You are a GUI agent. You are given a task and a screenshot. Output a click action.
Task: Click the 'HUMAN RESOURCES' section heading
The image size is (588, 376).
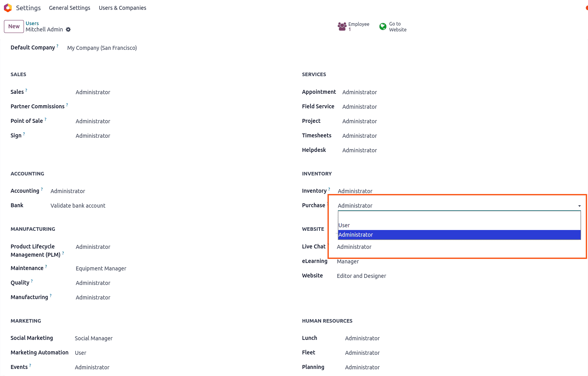[327, 321]
